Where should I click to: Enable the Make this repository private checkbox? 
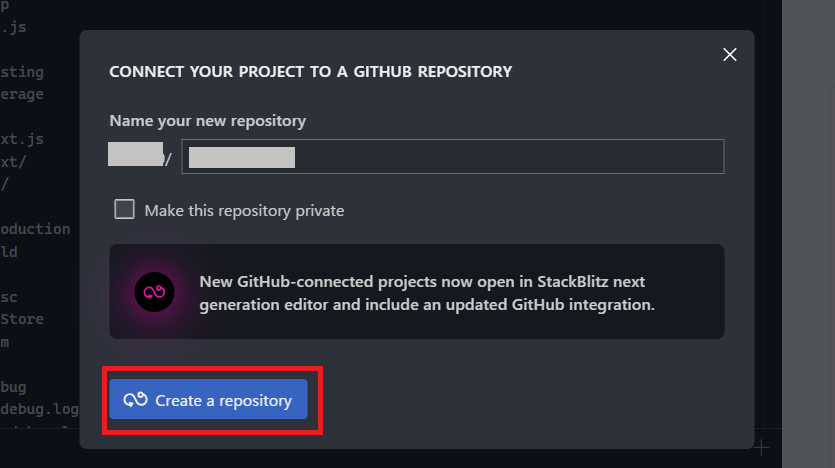click(x=124, y=209)
